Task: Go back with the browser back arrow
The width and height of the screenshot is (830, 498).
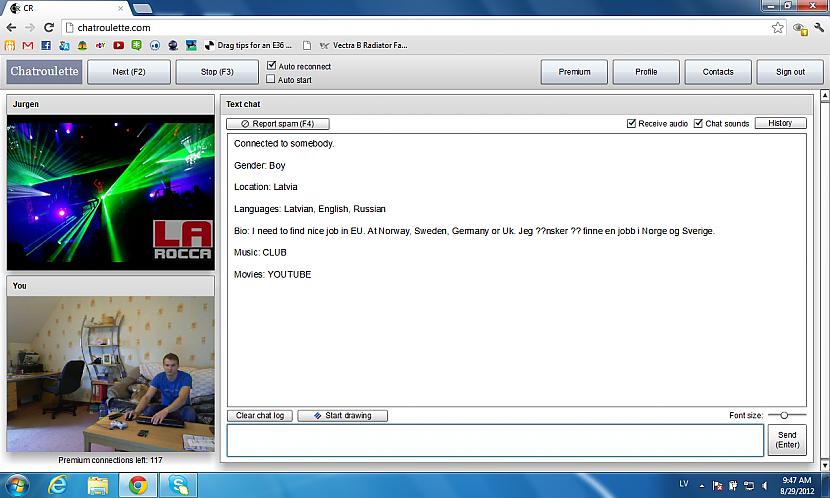Action: coord(11,28)
